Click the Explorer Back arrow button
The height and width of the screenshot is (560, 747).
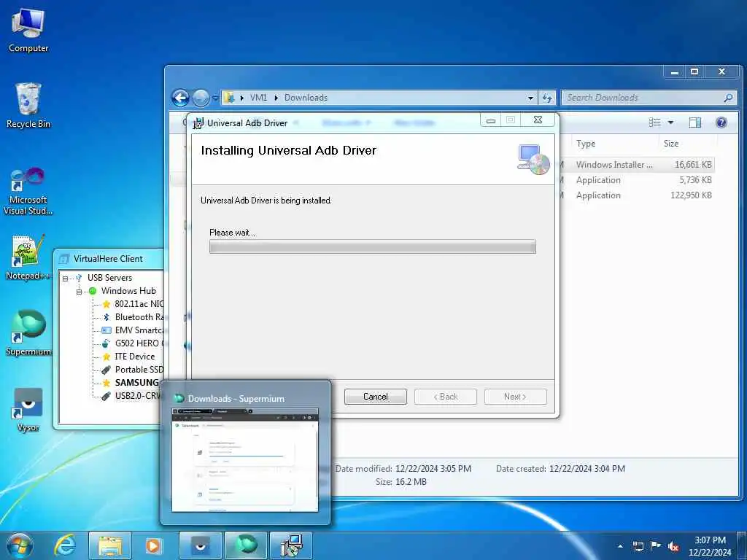181,98
